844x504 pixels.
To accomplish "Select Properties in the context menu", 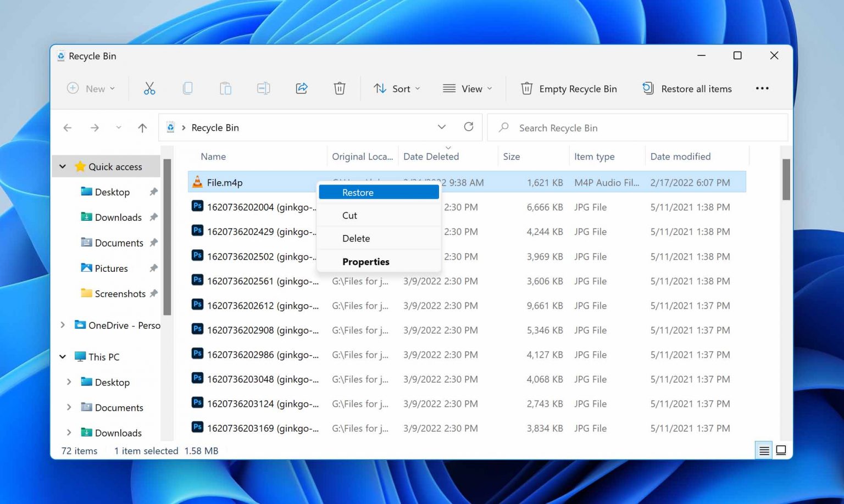I will (x=365, y=261).
